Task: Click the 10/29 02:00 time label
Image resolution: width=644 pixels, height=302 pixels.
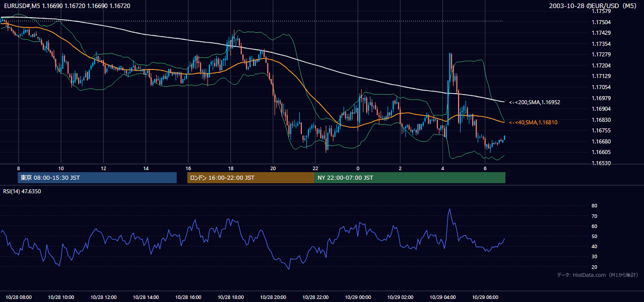Action: (x=400, y=297)
